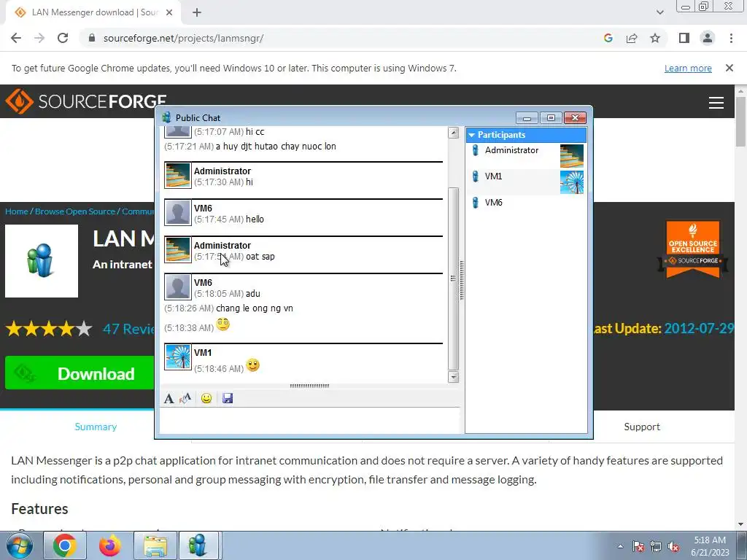Open the Windows Start menu
Screen dimensions: 747x560
(x=19, y=545)
